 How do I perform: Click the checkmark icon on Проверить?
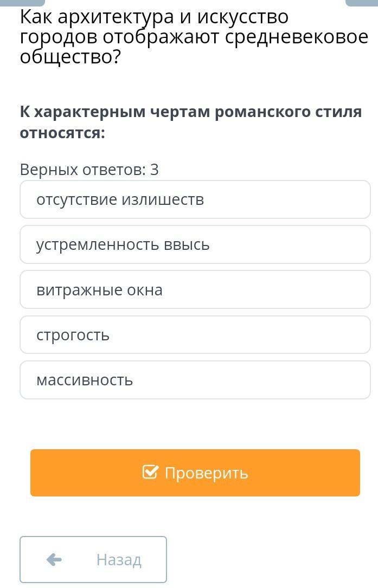(150, 472)
